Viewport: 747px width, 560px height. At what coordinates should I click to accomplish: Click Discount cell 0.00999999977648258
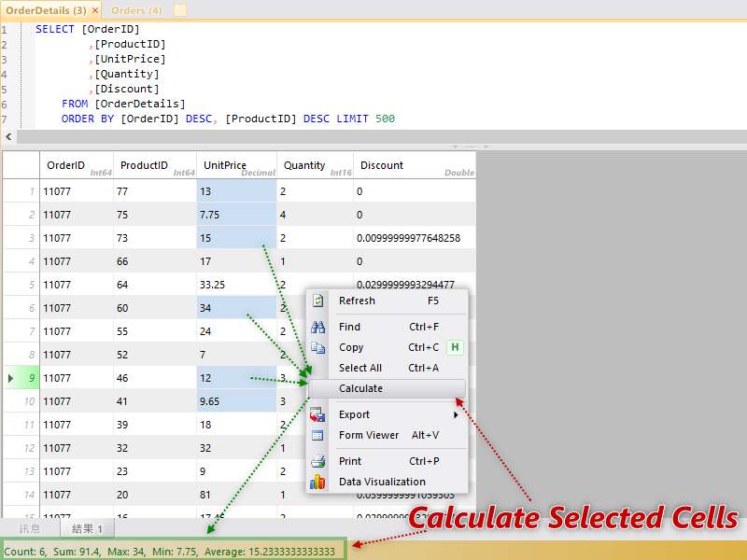[415, 238]
